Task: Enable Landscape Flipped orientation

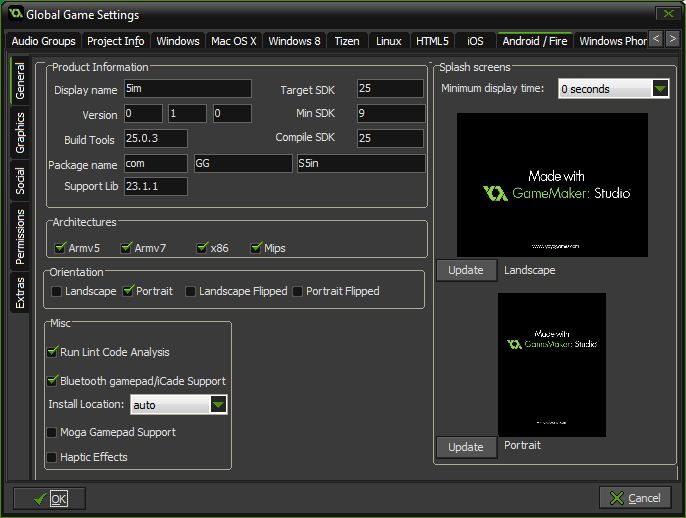Action: click(190, 291)
